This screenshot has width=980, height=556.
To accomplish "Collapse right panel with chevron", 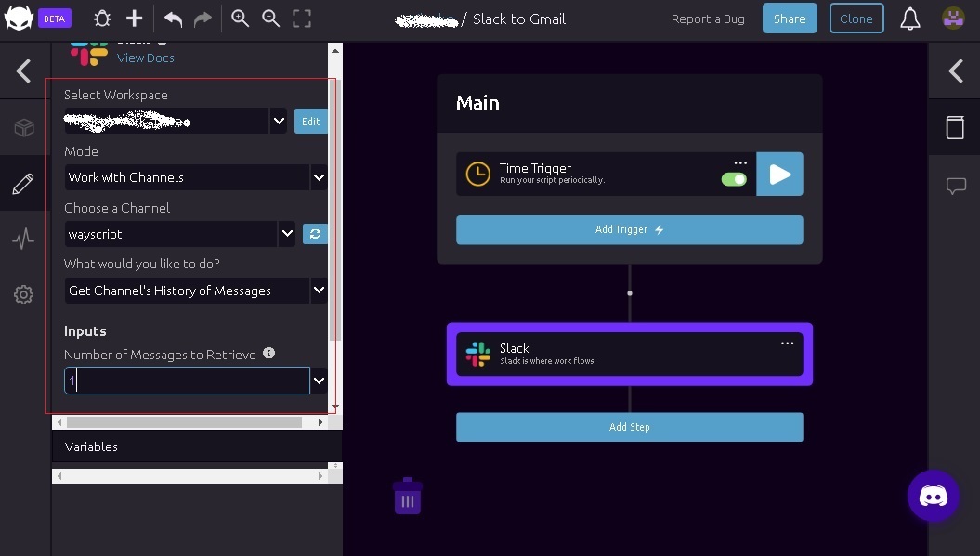I will (x=956, y=71).
